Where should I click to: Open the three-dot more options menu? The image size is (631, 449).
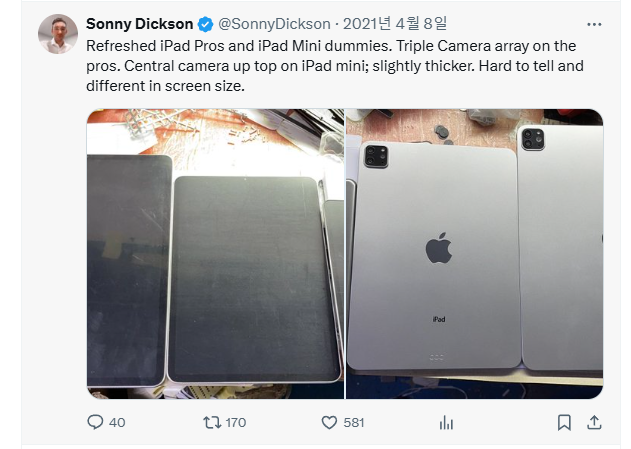click(x=594, y=25)
